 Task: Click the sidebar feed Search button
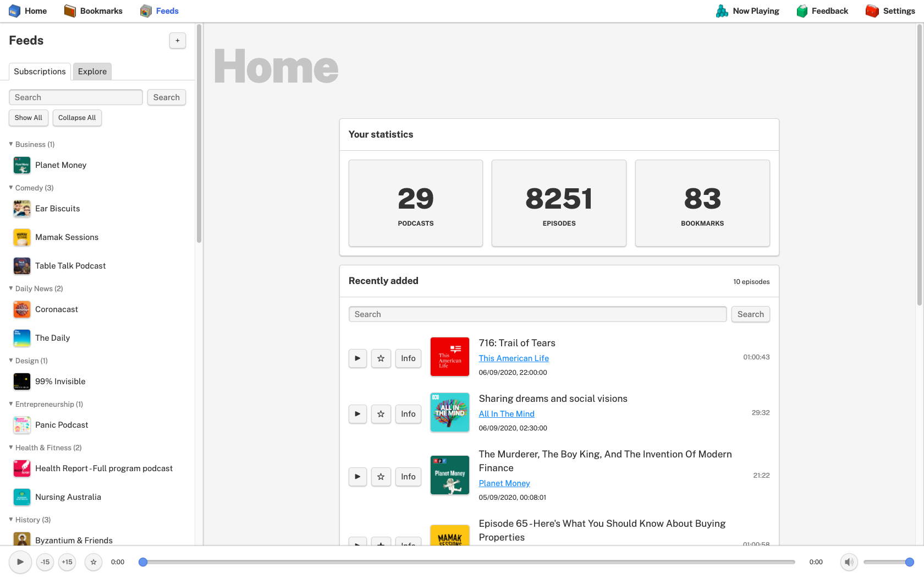click(167, 97)
